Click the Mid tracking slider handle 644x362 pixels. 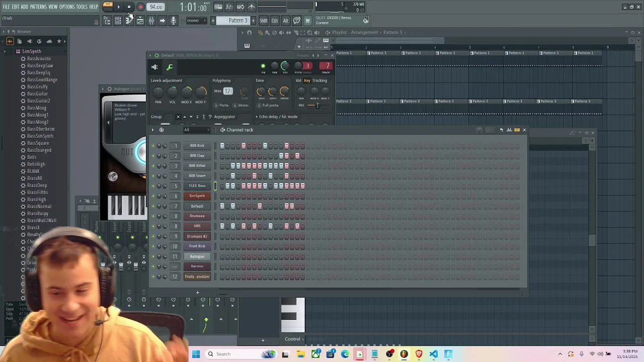point(317,105)
